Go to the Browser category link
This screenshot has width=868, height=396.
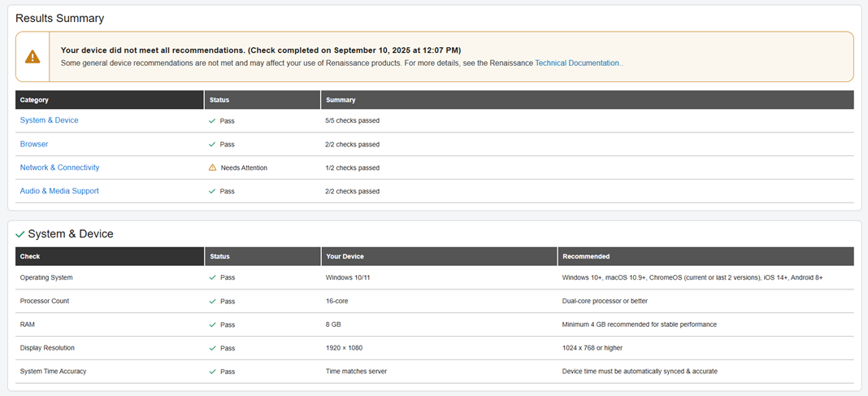34,144
